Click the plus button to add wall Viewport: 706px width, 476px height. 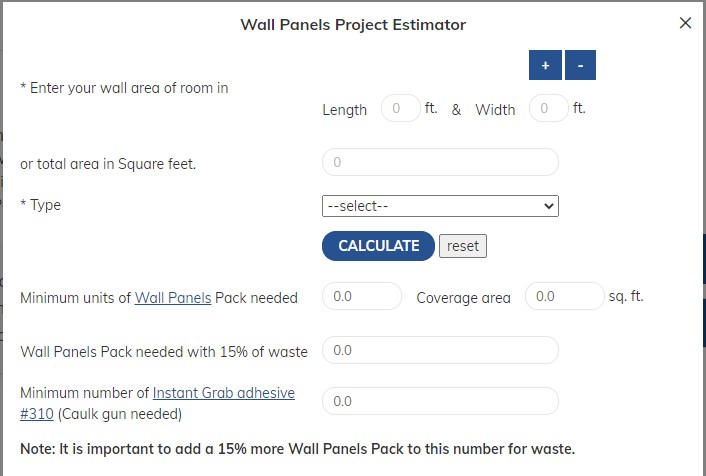click(x=545, y=66)
